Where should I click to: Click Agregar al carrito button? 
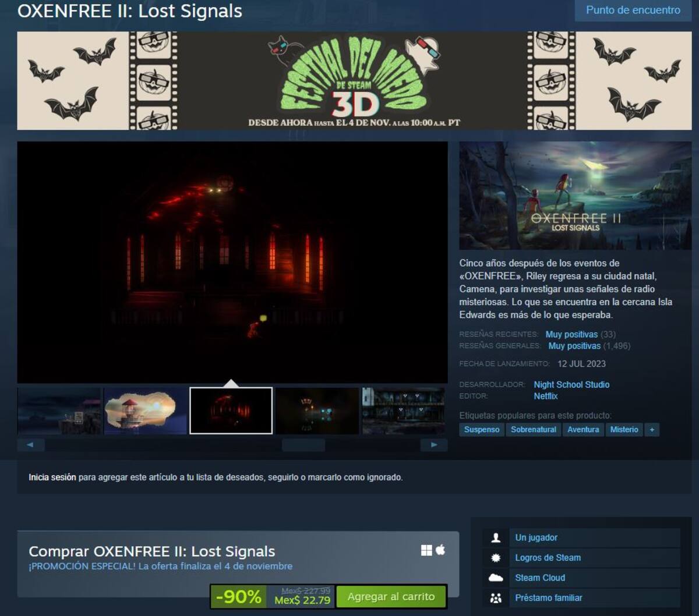[x=391, y=597]
